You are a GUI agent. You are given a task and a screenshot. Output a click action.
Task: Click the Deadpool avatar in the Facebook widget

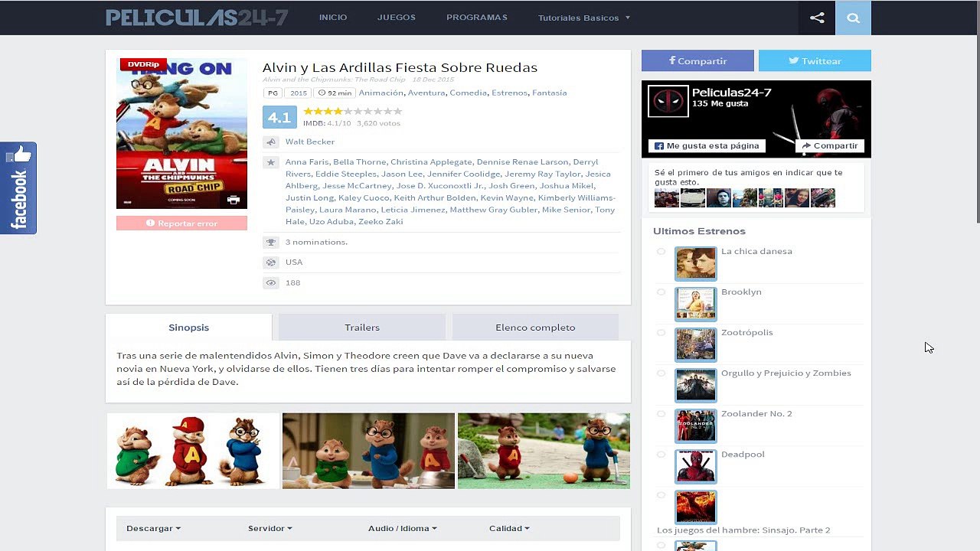pyautogui.click(x=668, y=101)
